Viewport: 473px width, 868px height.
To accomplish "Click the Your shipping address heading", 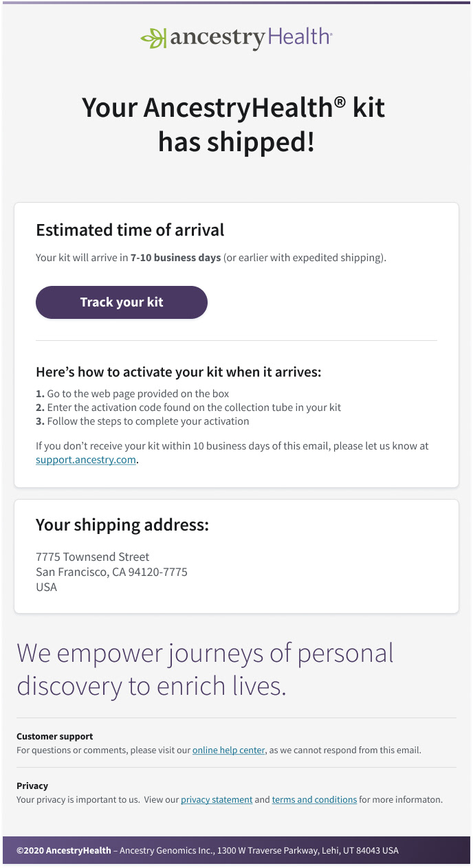I will click(x=122, y=525).
